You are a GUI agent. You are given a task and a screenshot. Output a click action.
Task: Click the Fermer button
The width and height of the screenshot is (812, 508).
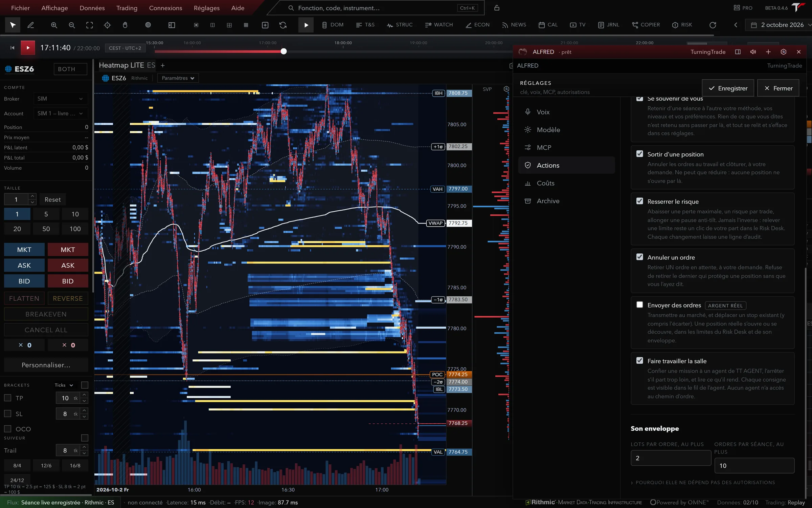pyautogui.click(x=778, y=88)
